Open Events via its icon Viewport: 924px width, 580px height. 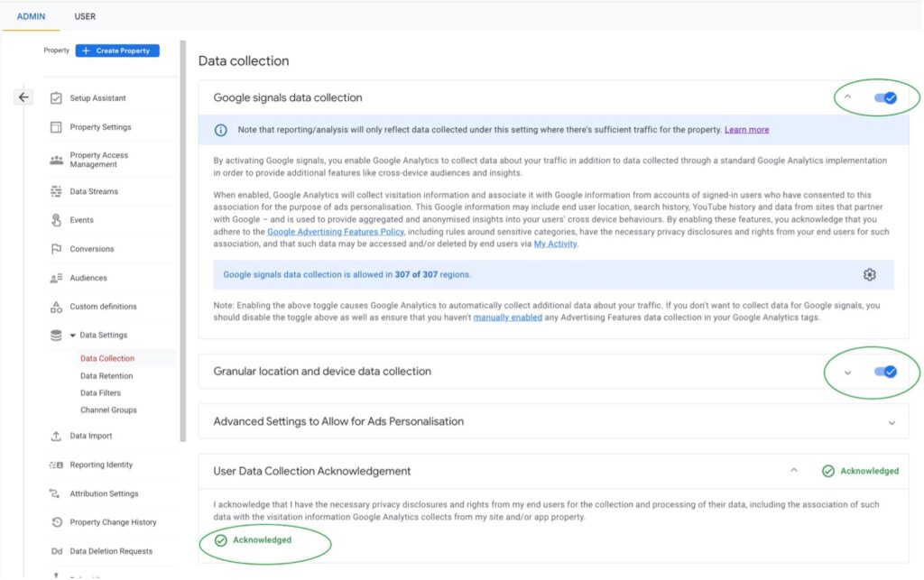(56, 220)
